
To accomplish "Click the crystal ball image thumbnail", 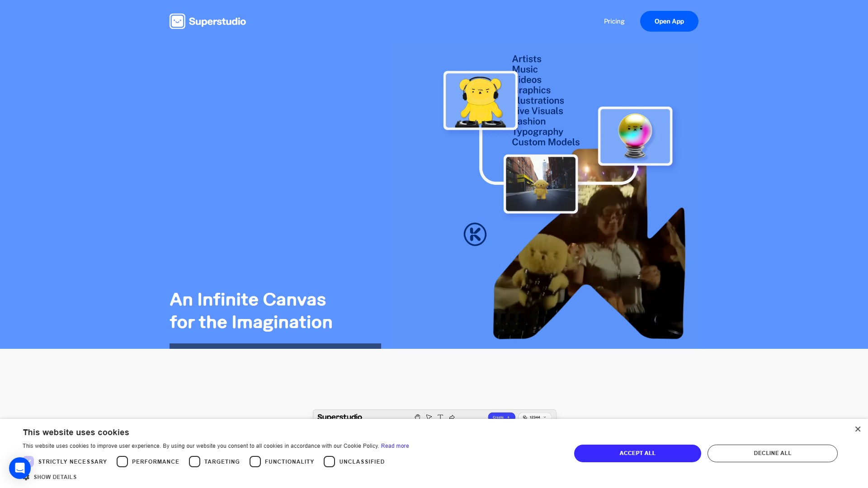I will pyautogui.click(x=635, y=136).
